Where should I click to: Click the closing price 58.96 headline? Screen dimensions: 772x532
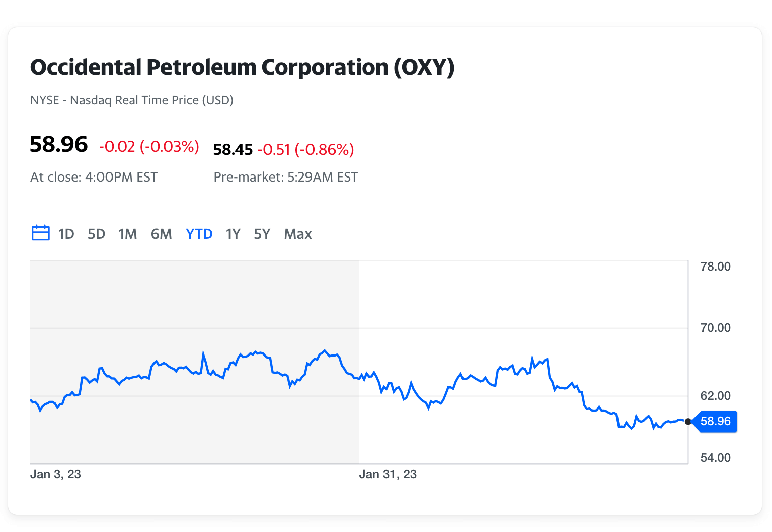tap(59, 145)
